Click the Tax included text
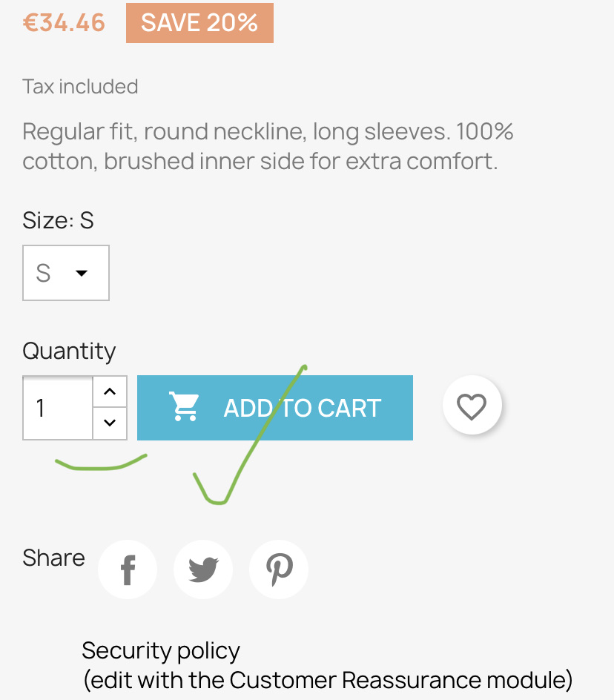 (80, 86)
